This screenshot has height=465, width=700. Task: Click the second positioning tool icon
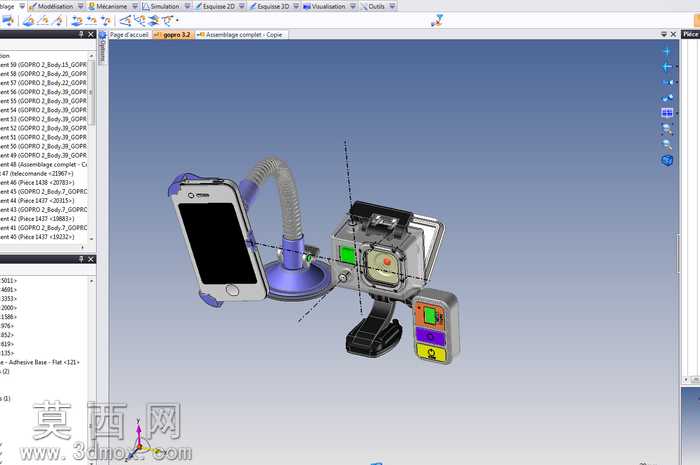pyautogui.click(x=92, y=21)
